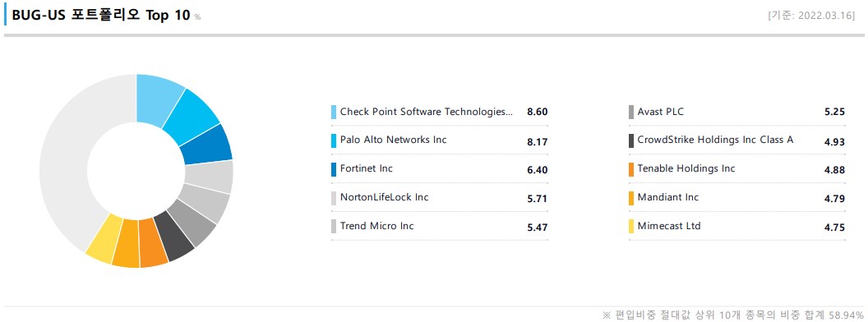
Task: Click the 8.60 weight value
Action: point(538,113)
